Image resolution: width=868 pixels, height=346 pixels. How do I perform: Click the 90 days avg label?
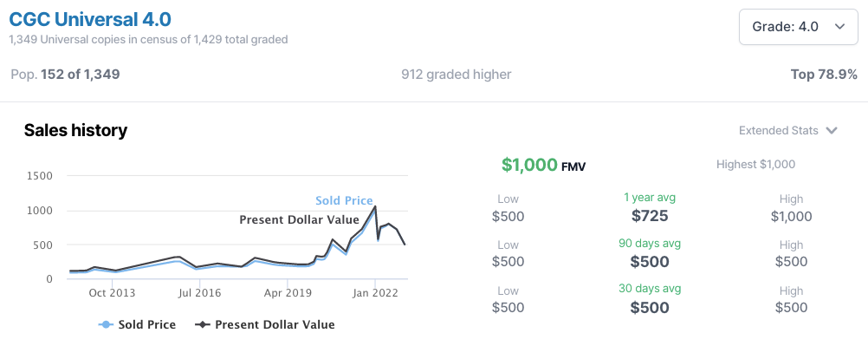(x=650, y=244)
